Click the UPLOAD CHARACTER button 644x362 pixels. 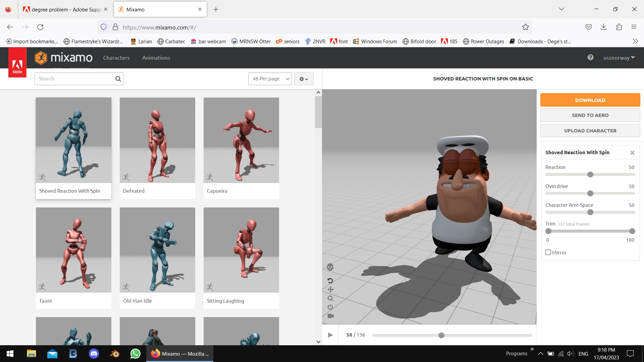tap(590, 131)
